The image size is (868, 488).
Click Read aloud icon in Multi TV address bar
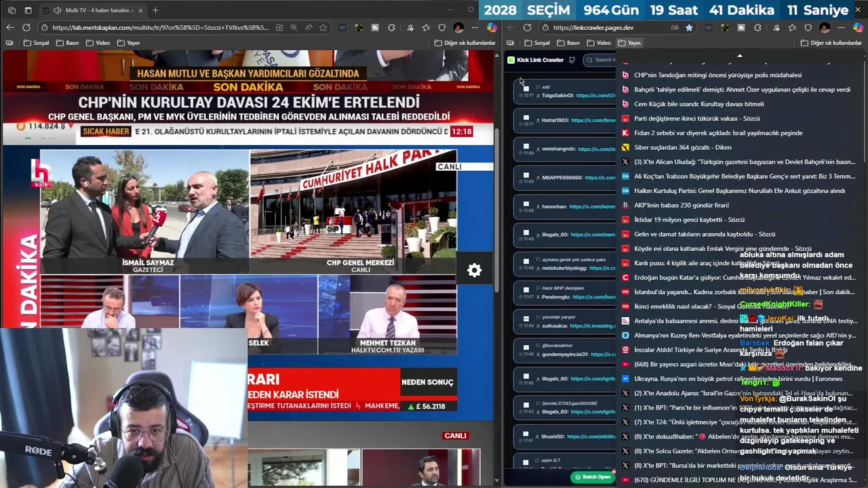pyautogui.click(x=309, y=28)
